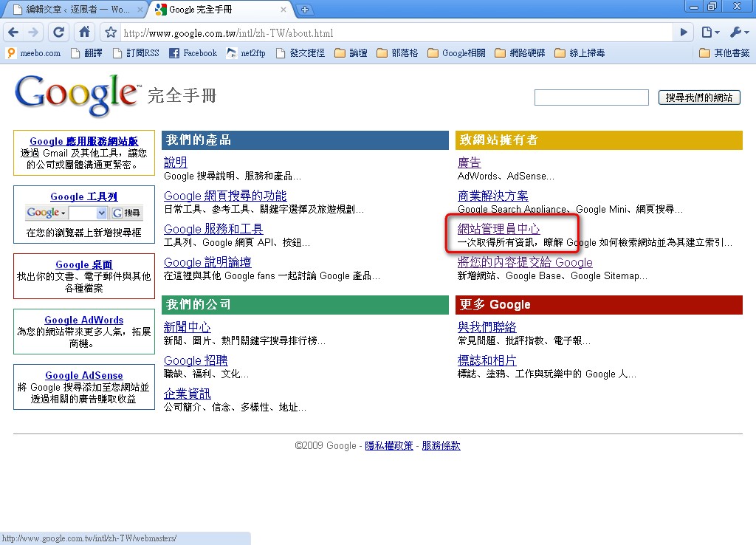Open Google 服務和工具 link
Screen dimensions: 756x545
[213, 229]
